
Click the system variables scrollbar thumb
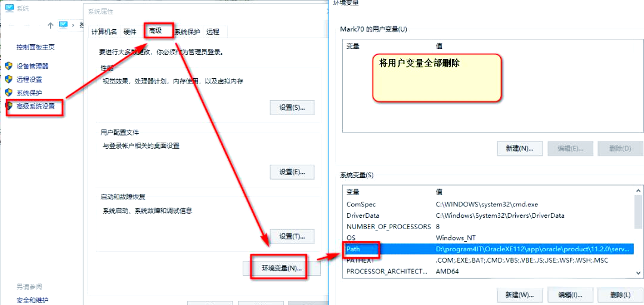pos(638,212)
